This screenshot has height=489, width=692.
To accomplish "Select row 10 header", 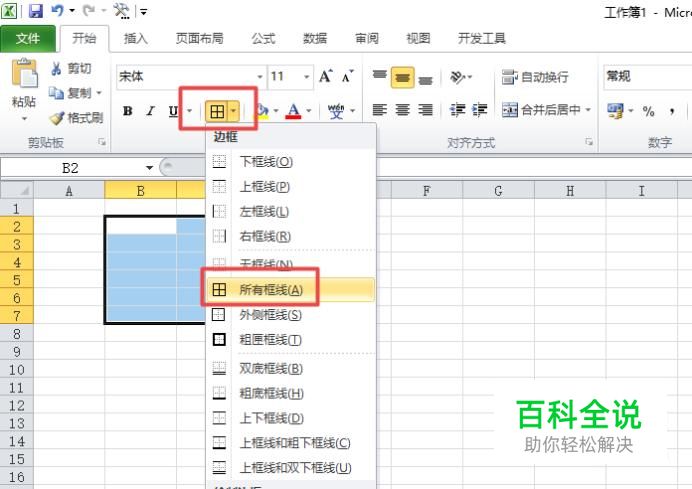I will tap(17, 369).
